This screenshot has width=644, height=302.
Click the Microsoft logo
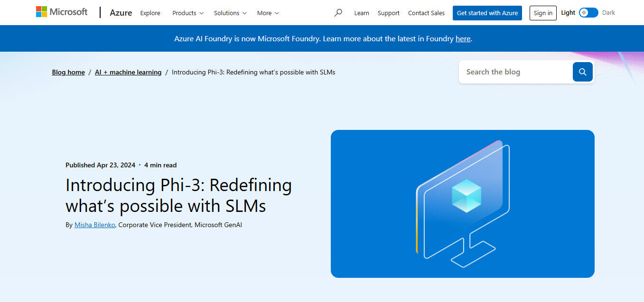point(62,12)
